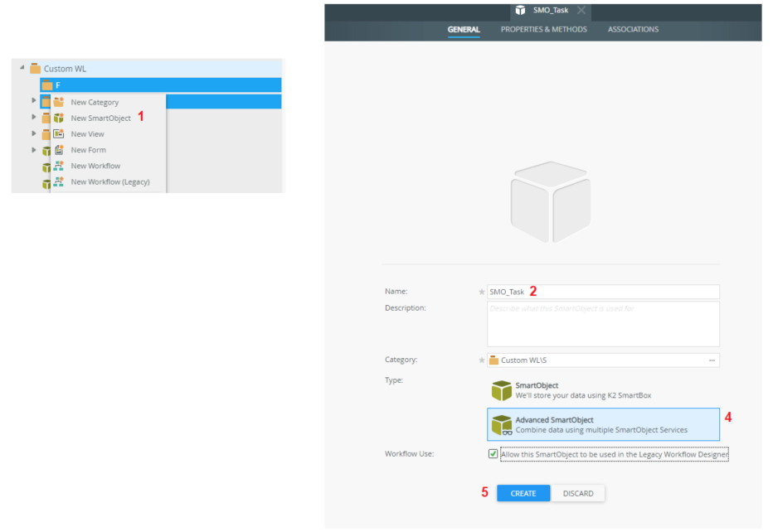Click into the Description text area
The width and height of the screenshot is (773, 532).
coord(603,324)
